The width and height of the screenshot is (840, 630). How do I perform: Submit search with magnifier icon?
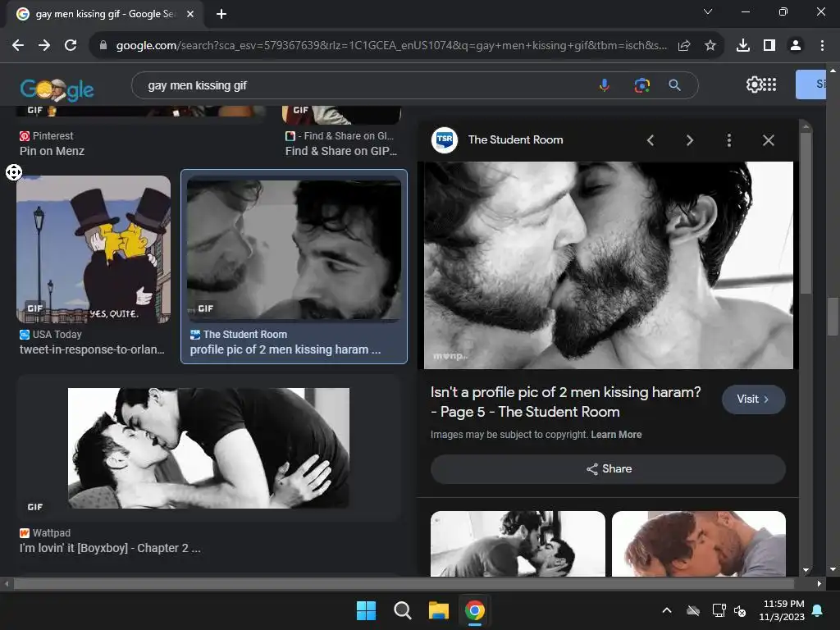pyautogui.click(x=675, y=85)
